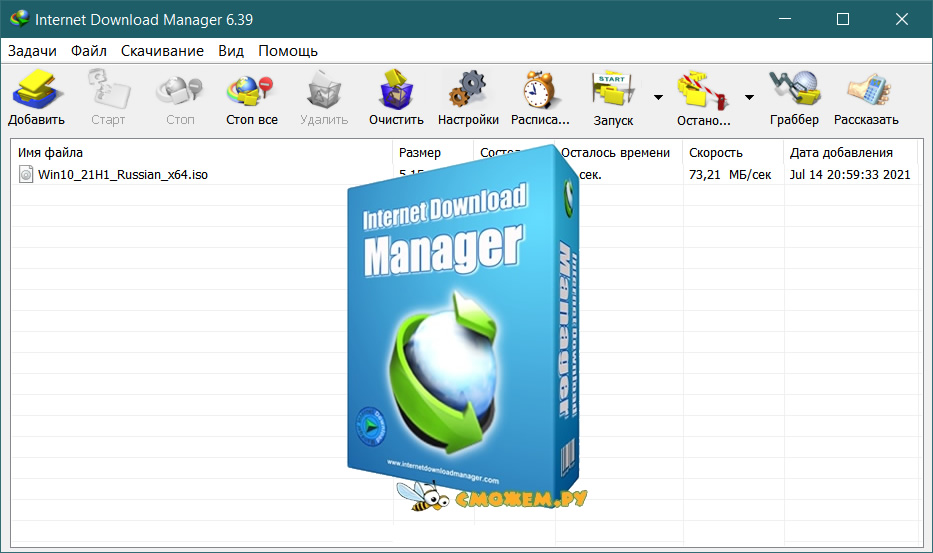This screenshot has width=933, height=553.
Task: Maximize the Internet Download Manager window
Action: tap(843, 19)
